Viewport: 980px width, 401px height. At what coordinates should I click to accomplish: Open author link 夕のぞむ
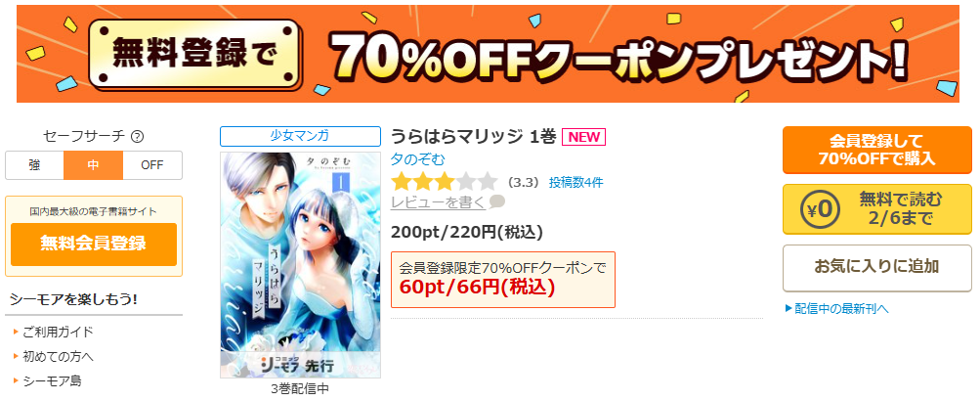(418, 159)
